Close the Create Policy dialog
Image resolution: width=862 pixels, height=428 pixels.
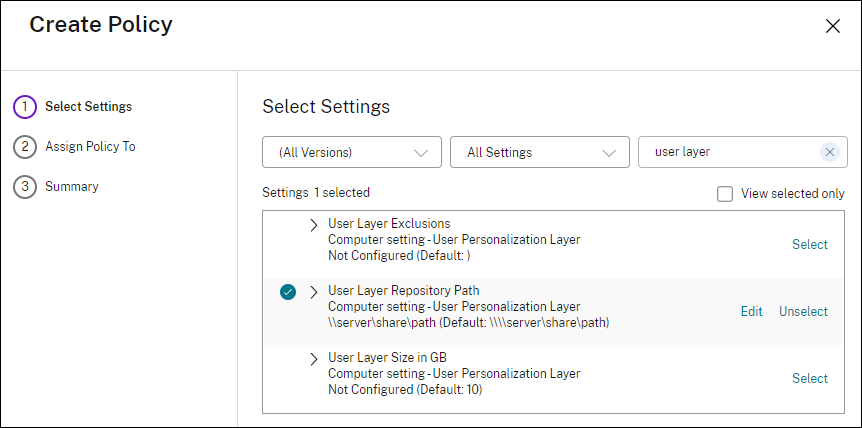(832, 27)
